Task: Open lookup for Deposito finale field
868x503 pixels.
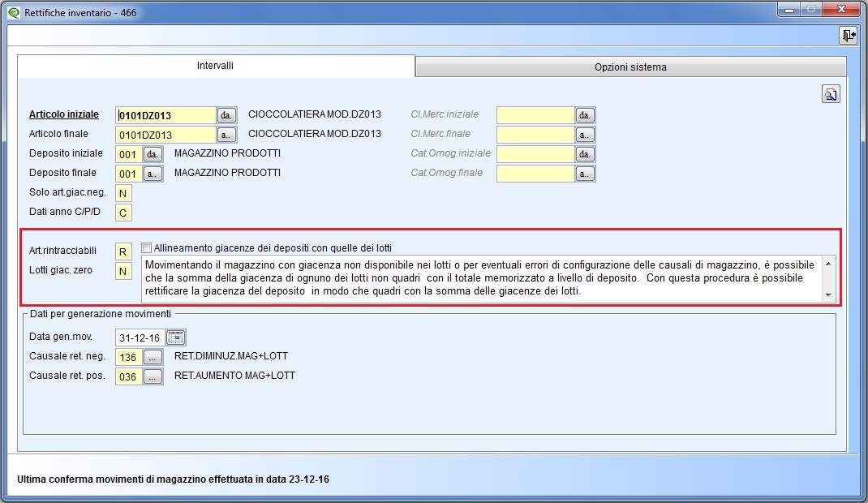Action: coord(153,174)
